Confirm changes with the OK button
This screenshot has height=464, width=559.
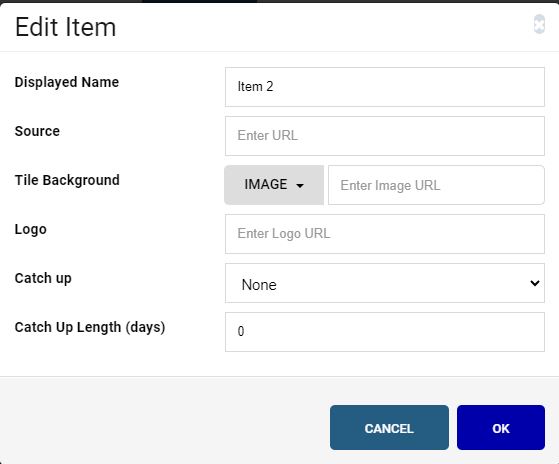[x=501, y=428]
